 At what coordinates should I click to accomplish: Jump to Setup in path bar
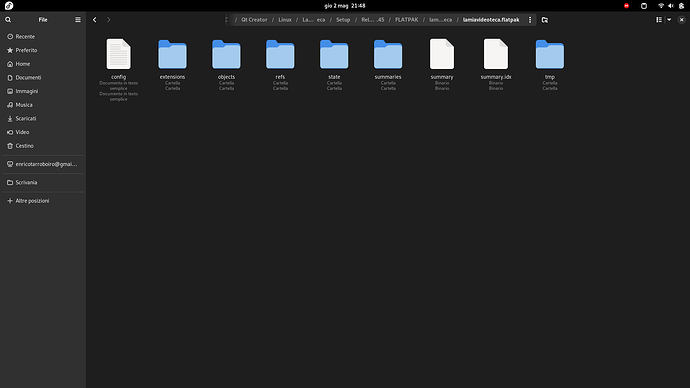click(343, 20)
